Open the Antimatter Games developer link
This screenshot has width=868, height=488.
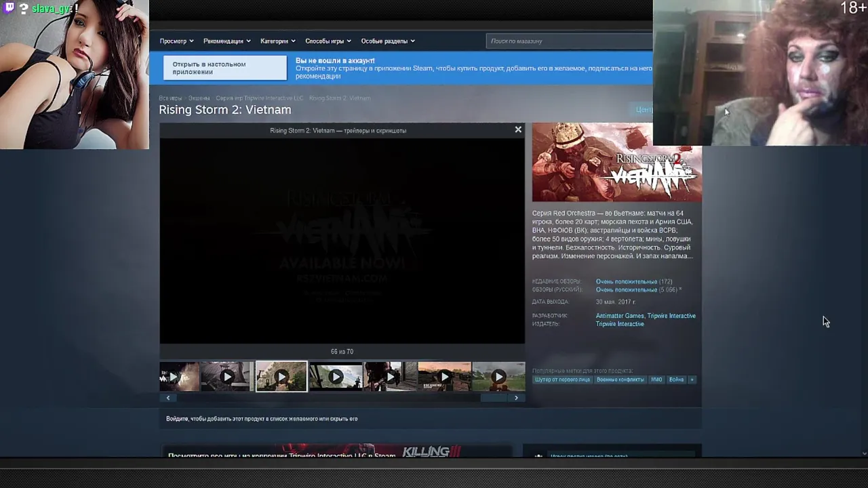click(x=620, y=316)
